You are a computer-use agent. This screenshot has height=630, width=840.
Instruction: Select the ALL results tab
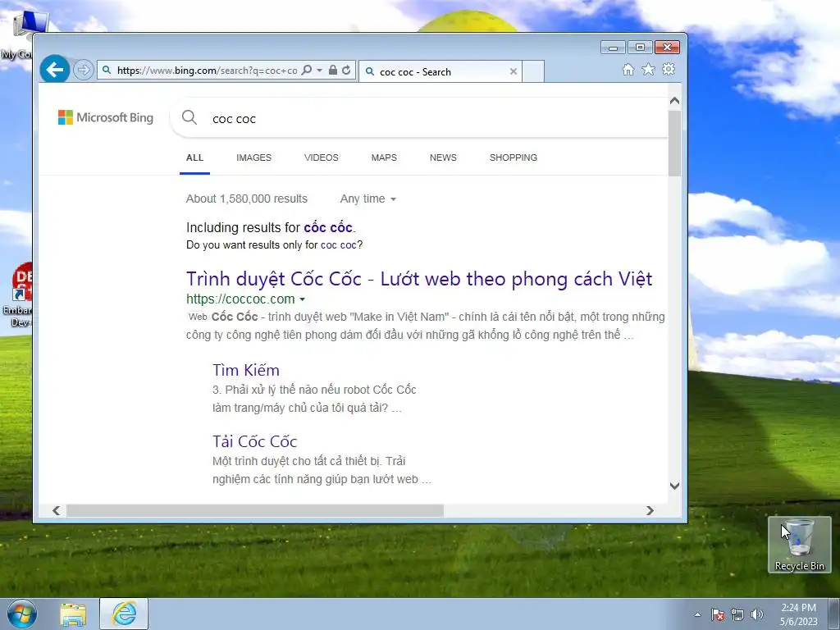(x=194, y=157)
